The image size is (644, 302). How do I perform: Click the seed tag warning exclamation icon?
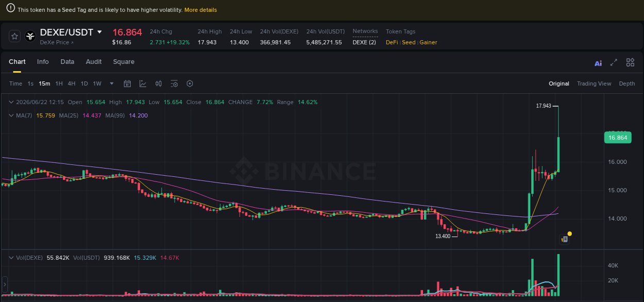(10, 8)
